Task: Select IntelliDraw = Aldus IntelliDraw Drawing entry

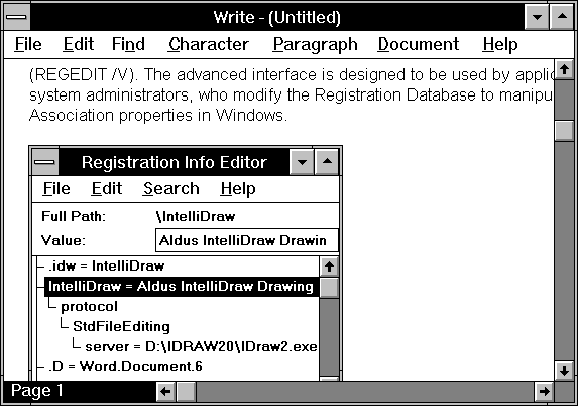Action: [x=181, y=287]
